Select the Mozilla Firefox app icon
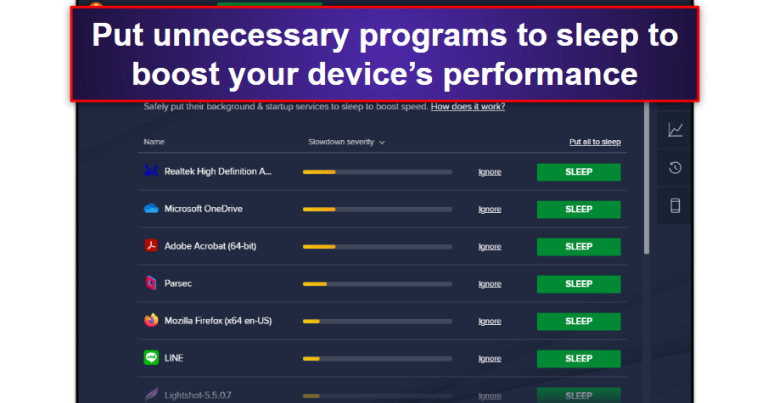This screenshot has height=403, width=768. [151, 320]
